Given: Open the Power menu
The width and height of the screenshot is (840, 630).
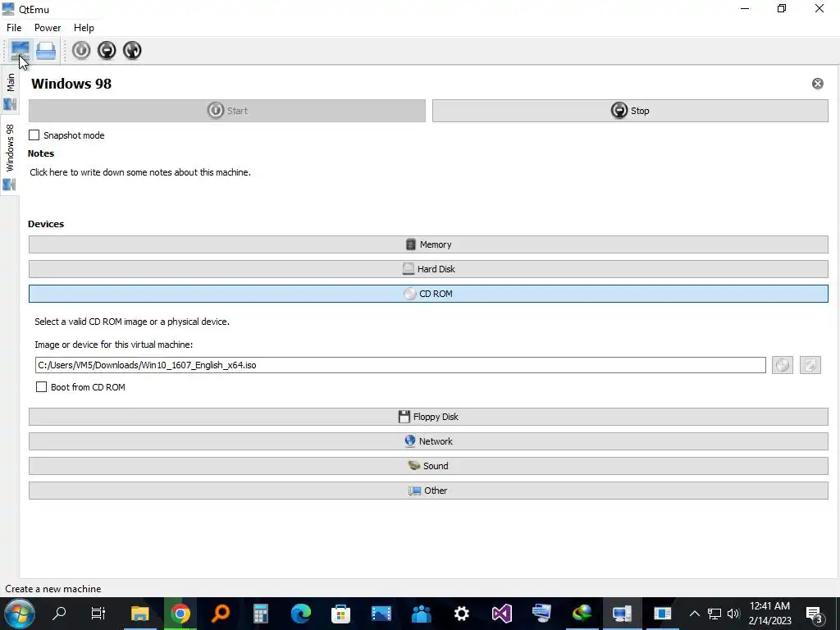Looking at the screenshot, I should (x=48, y=28).
